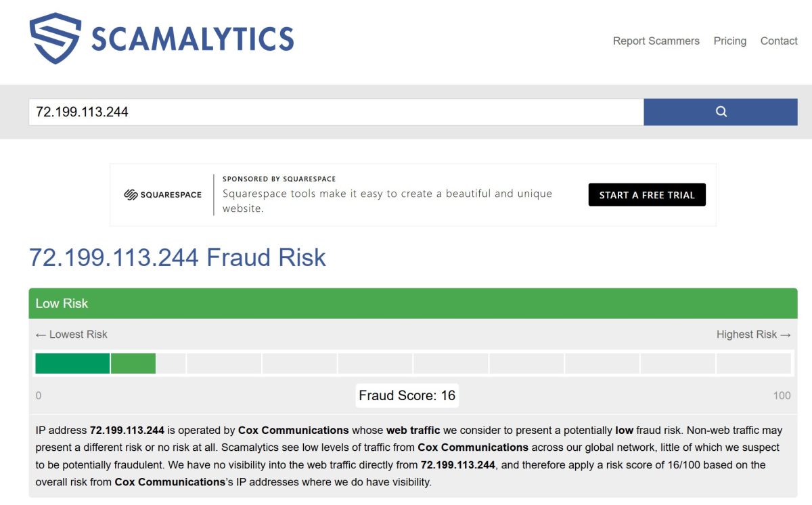
Task: Click the magnifying glass search button
Action: tap(721, 112)
